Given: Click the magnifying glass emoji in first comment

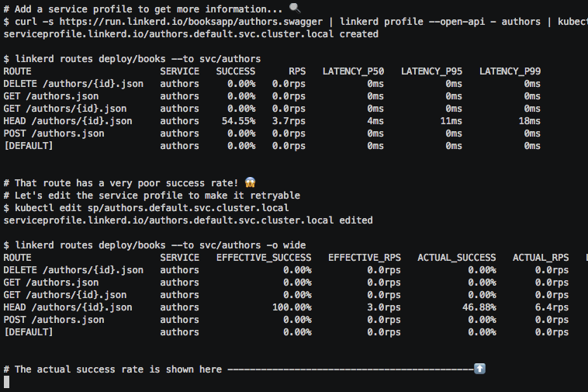Looking at the screenshot, I should click(294, 8).
